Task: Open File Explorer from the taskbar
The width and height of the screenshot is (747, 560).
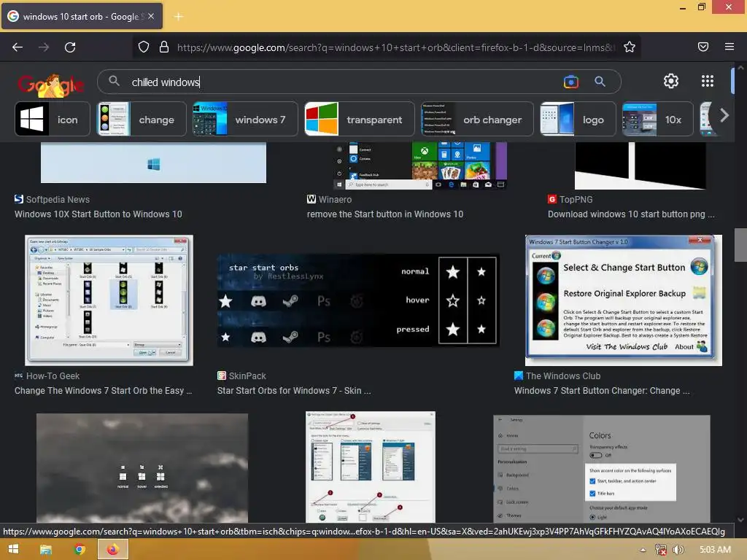Action: pos(46,549)
